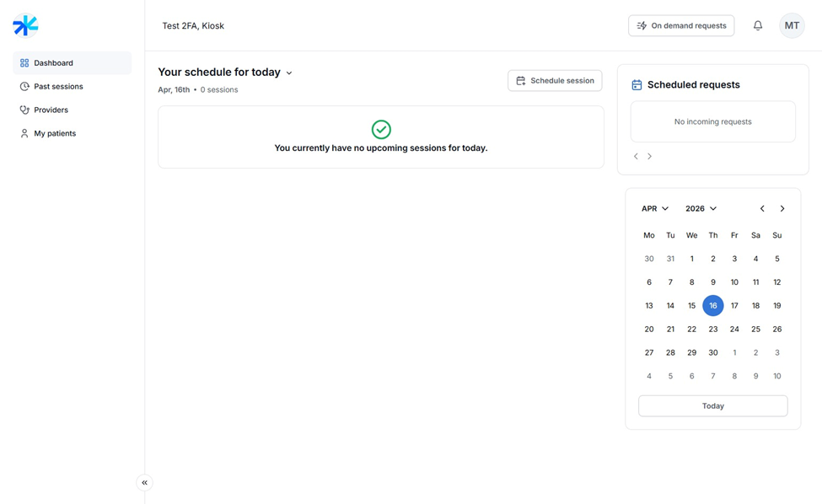Open My patients from the sidebar
Viewport: 822px width, 504px height.
click(55, 134)
